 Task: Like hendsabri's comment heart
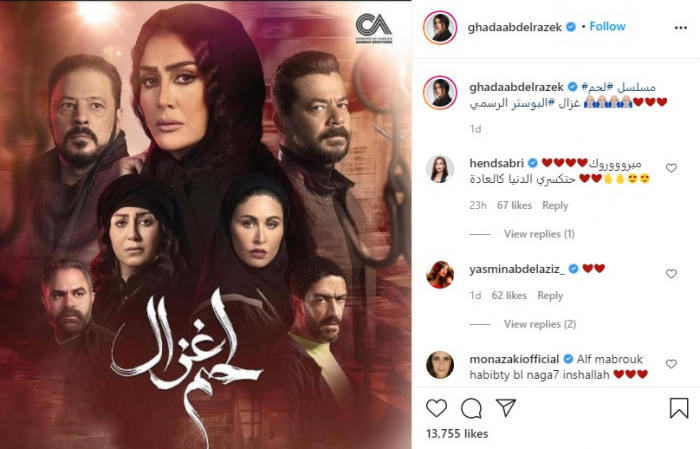pyautogui.click(x=671, y=168)
